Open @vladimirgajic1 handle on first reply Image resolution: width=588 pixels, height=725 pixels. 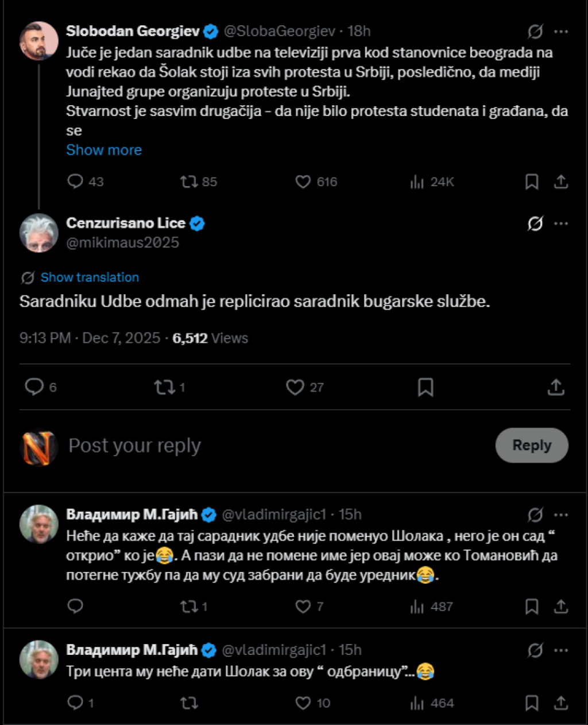point(274,515)
